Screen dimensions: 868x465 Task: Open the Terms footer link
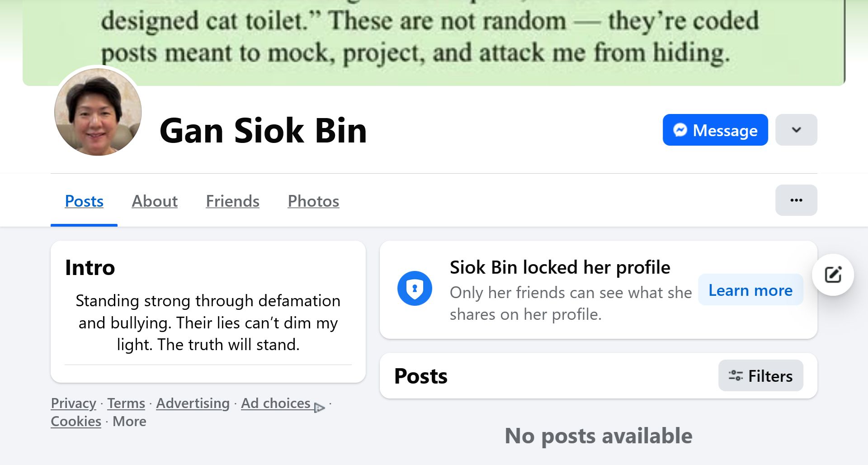point(126,403)
